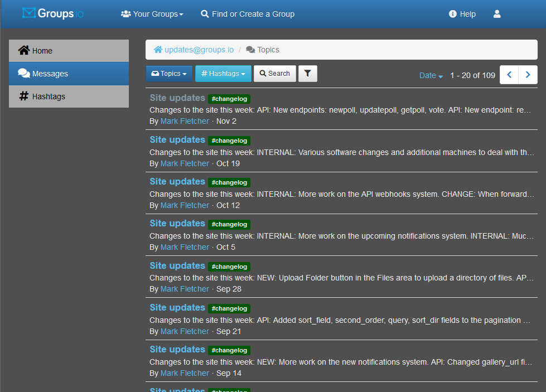Click home icon in breadcrumb
This screenshot has width=546, height=392.
click(x=158, y=50)
